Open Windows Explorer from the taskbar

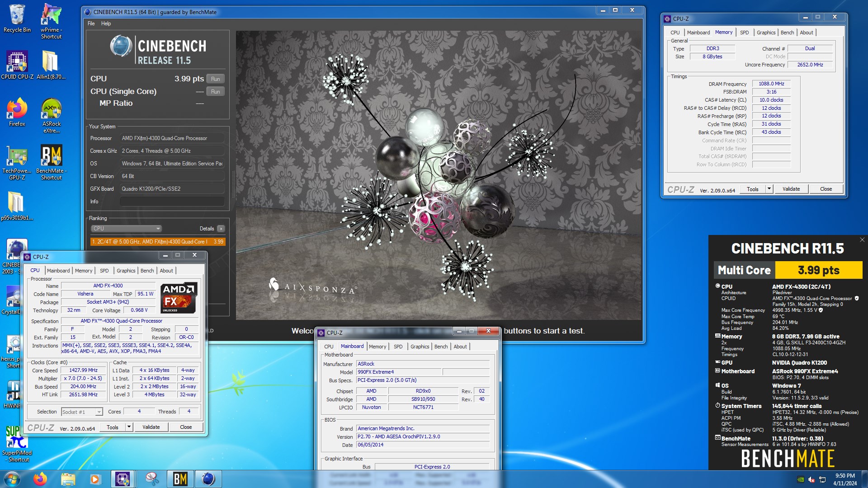[68, 479]
